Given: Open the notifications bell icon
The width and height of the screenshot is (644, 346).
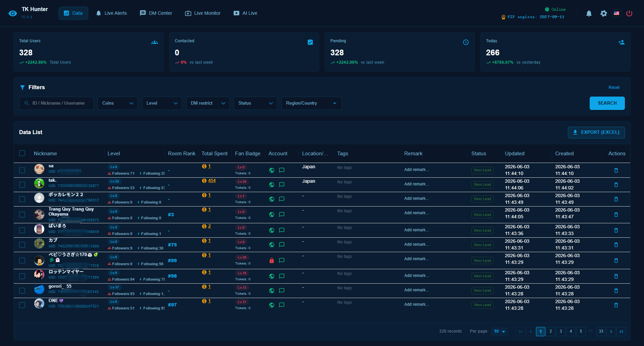Looking at the screenshot, I should pyautogui.click(x=589, y=13).
